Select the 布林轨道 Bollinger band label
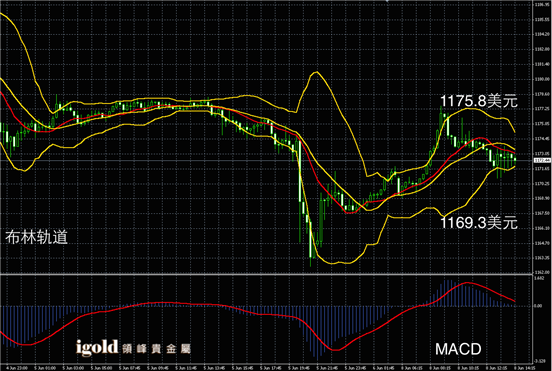Image resolution: width=552 pixels, height=371 pixels. (36, 237)
